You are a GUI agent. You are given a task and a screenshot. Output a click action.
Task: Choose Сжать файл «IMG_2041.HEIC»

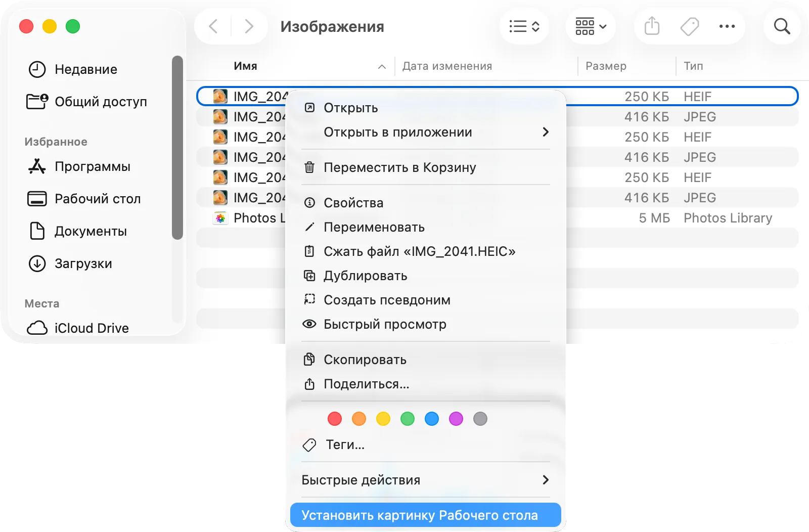[x=425, y=251]
